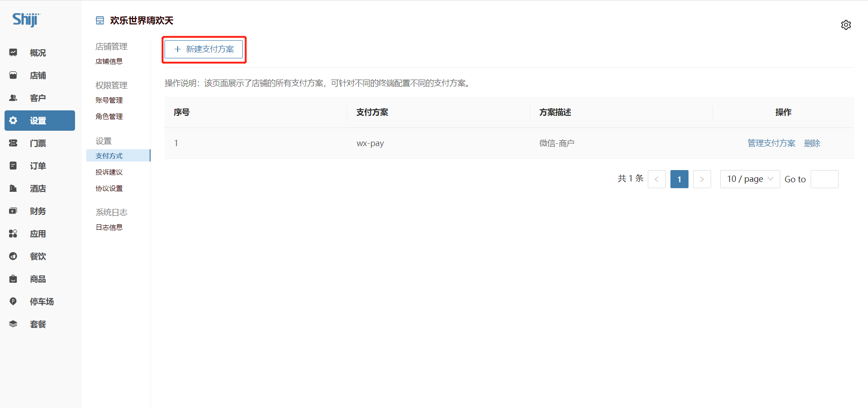Go to the previous page arrow
868x408 pixels.
(656, 179)
